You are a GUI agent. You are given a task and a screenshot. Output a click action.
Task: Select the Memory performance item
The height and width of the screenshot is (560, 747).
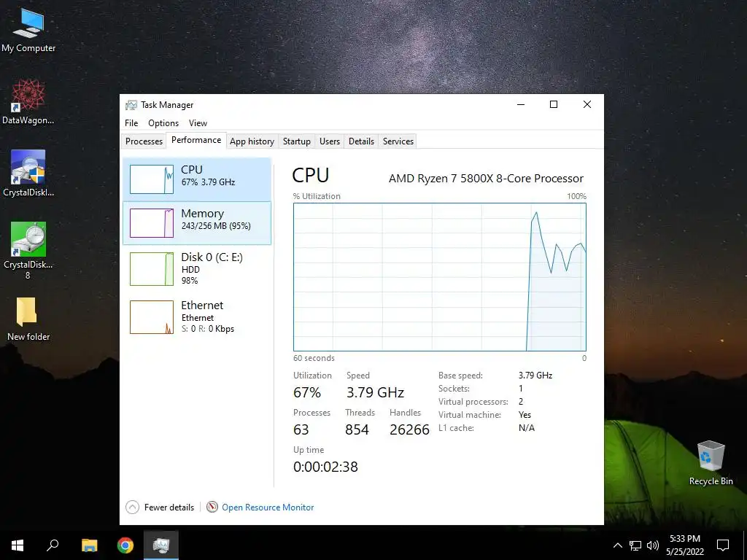click(197, 223)
